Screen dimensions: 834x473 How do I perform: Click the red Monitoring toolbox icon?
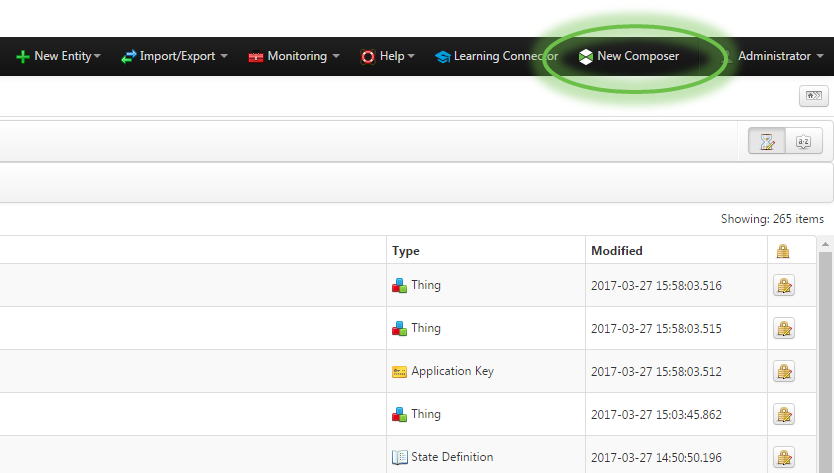(256, 56)
